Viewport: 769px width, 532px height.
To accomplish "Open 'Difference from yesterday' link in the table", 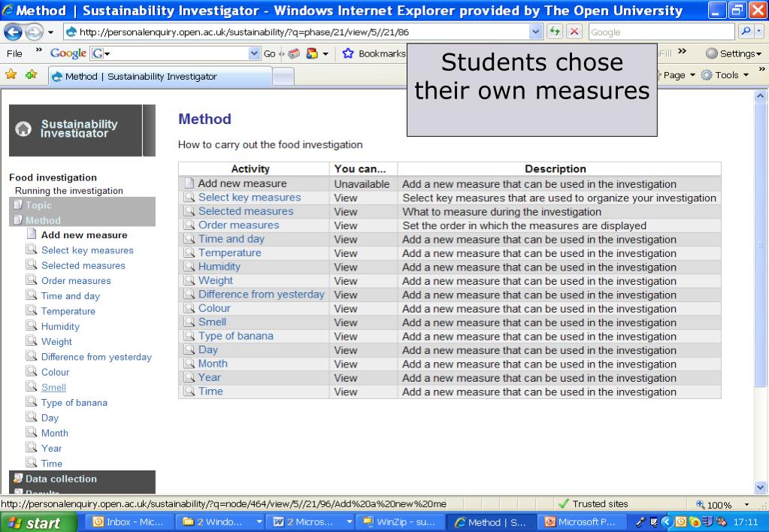I will 262,295.
